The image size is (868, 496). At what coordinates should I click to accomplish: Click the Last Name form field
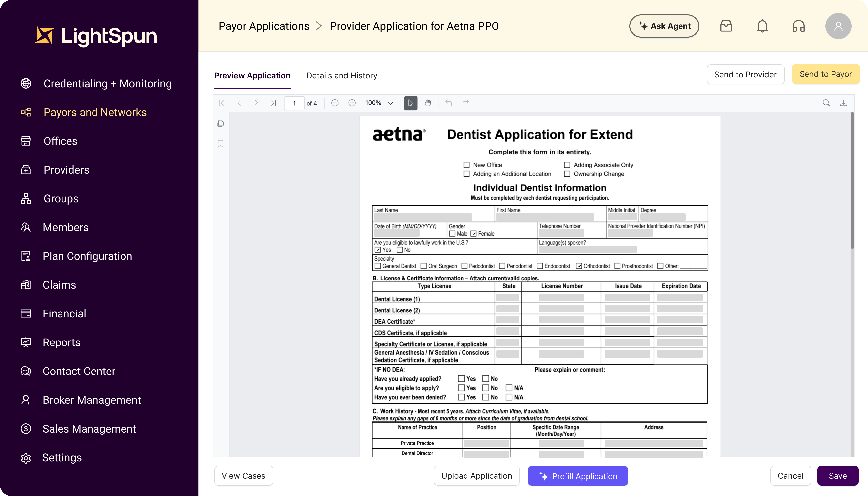tap(423, 217)
